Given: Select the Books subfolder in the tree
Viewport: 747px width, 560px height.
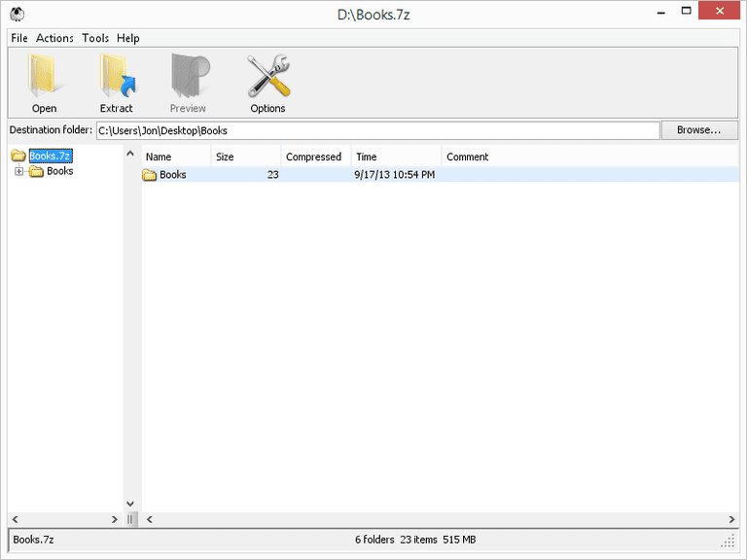Looking at the screenshot, I should [x=59, y=171].
